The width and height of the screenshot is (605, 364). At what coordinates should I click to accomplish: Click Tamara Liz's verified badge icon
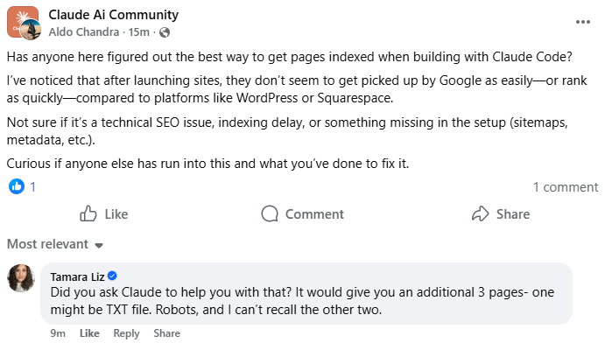pos(113,276)
